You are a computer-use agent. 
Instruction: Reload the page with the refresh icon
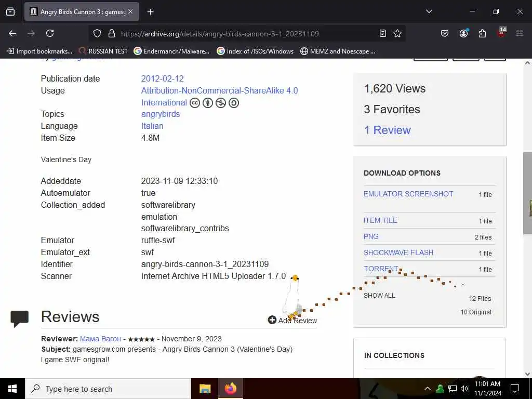[50, 33]
